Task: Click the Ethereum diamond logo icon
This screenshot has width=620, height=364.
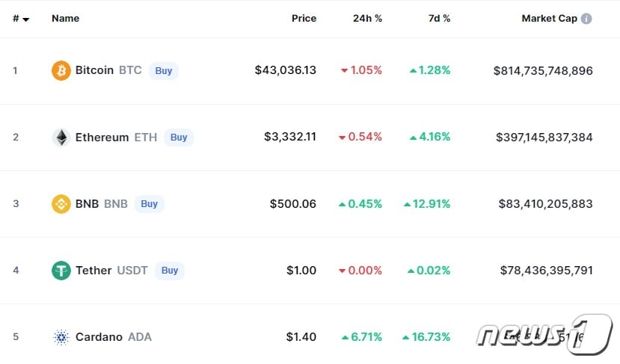Action: (x=61, y=138)
